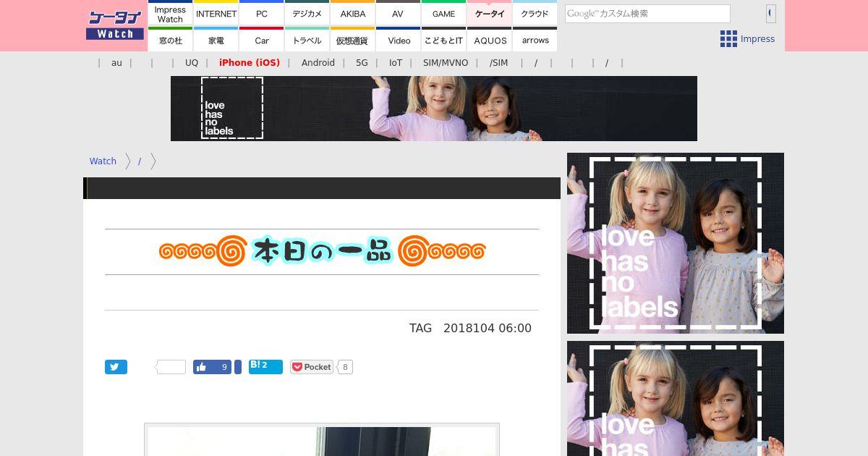The image size is (868, 456).
Task: Open the Video tab
Action: [x=398, y=40]
